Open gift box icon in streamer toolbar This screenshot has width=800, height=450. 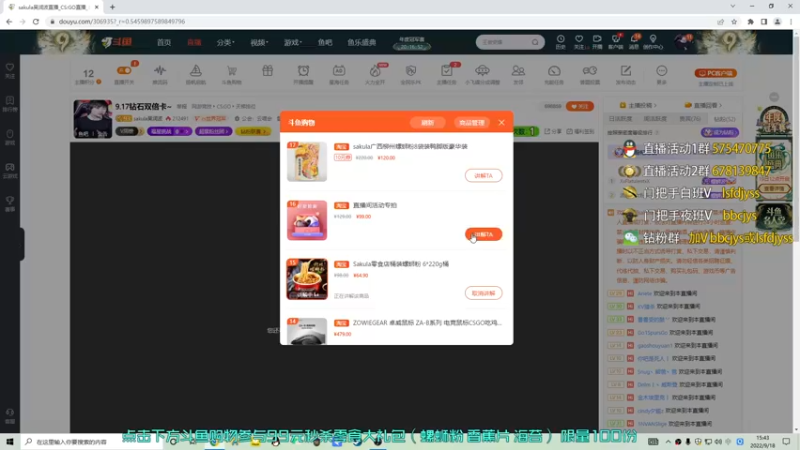(267, 71)
